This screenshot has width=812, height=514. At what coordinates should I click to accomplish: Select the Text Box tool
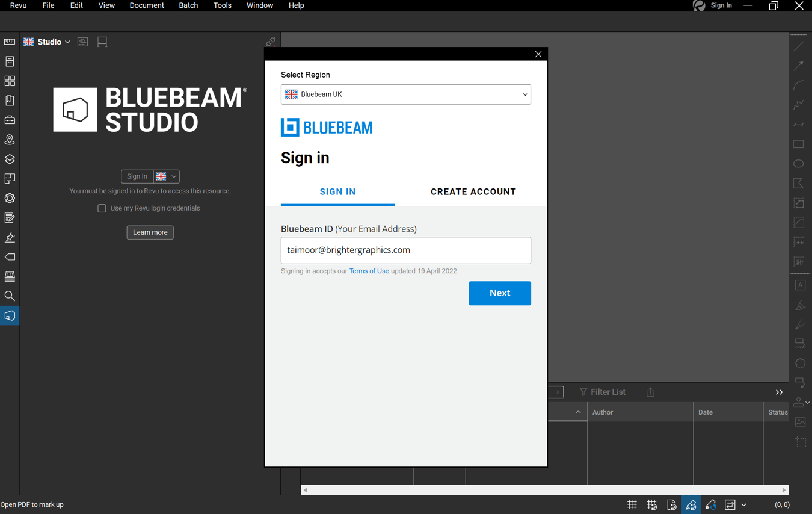point(800,285)
